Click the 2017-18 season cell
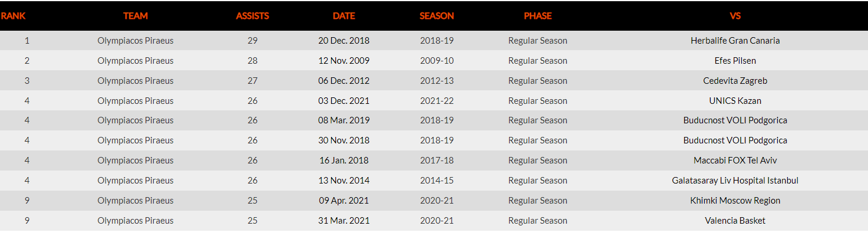868x239 pixels. click(x=437, y=161)
